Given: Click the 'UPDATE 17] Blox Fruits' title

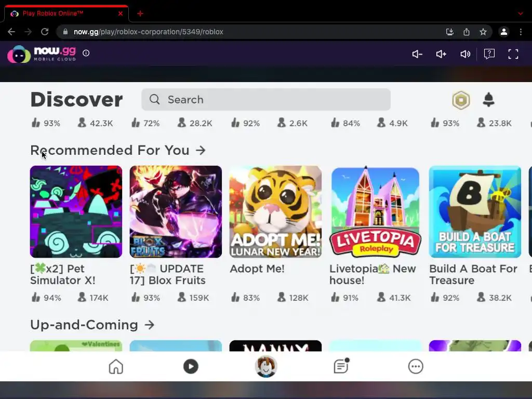Looking at the screenshot, I should (168, 274).
